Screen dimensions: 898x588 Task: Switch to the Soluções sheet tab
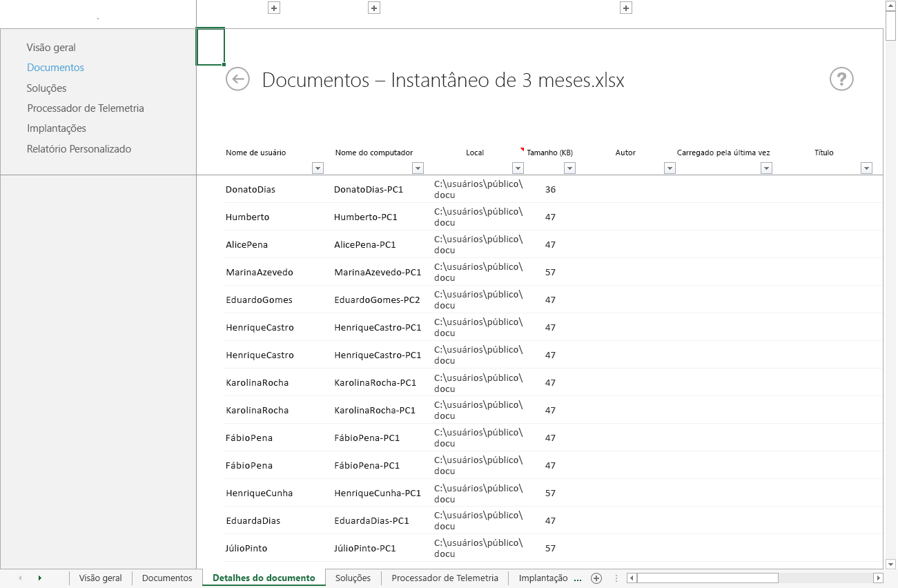coord(353,578)
